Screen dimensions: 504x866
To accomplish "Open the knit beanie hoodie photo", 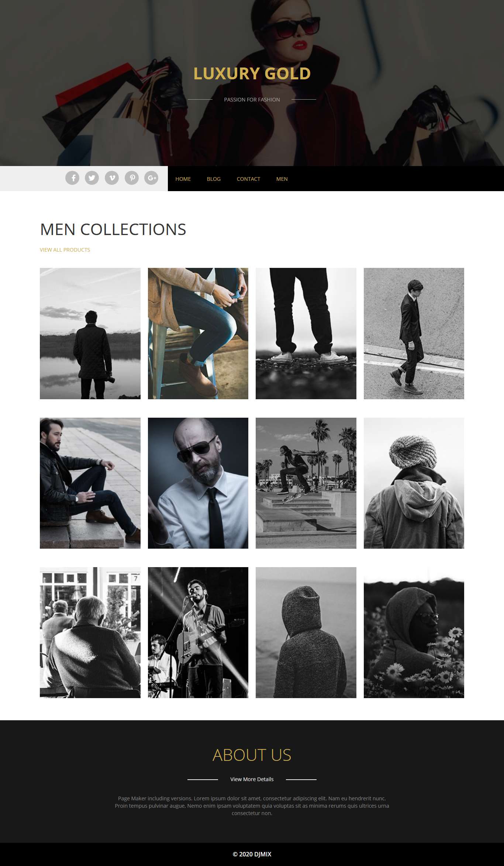I will coord(414,483).
